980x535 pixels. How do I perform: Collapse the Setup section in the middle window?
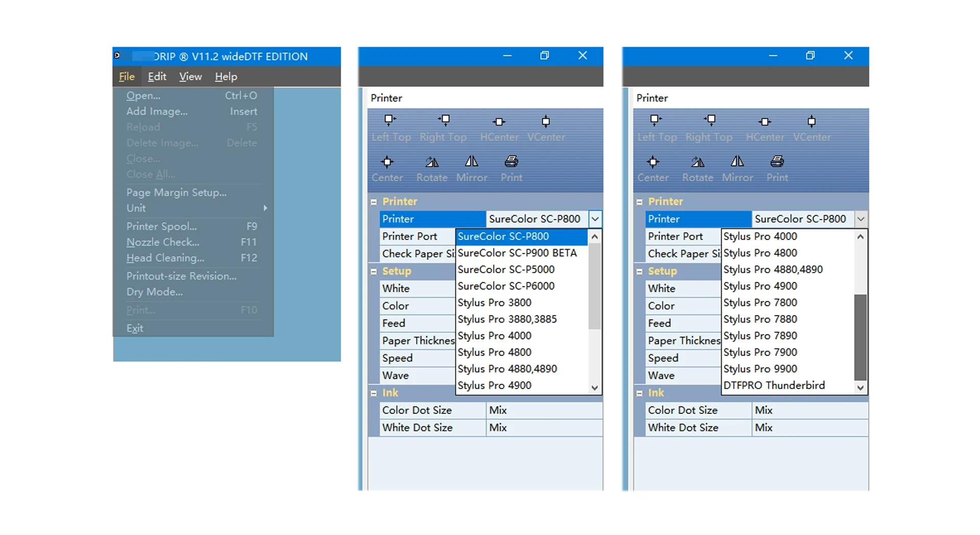(374, 272)
